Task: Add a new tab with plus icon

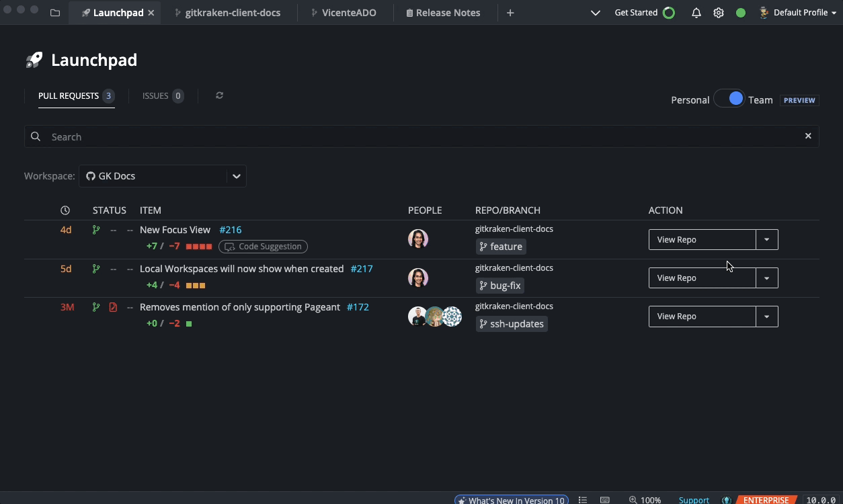Action: pyautogui.click(x=510, y=13)
